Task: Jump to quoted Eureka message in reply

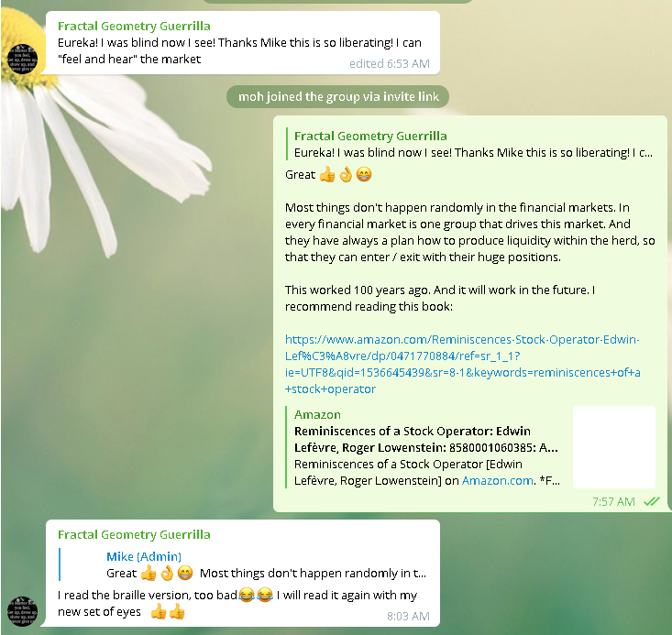Action: 473,145
